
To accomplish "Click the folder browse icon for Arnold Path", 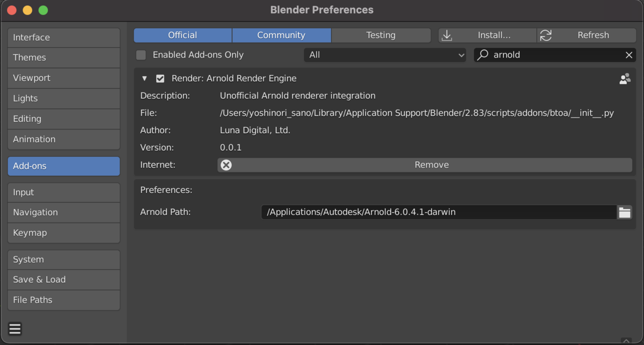I will click(625, 212).
